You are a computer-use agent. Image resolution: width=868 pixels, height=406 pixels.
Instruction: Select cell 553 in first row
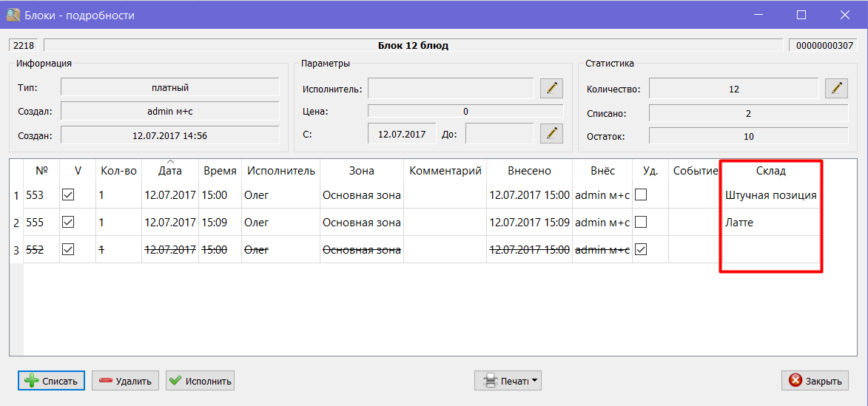41,194
